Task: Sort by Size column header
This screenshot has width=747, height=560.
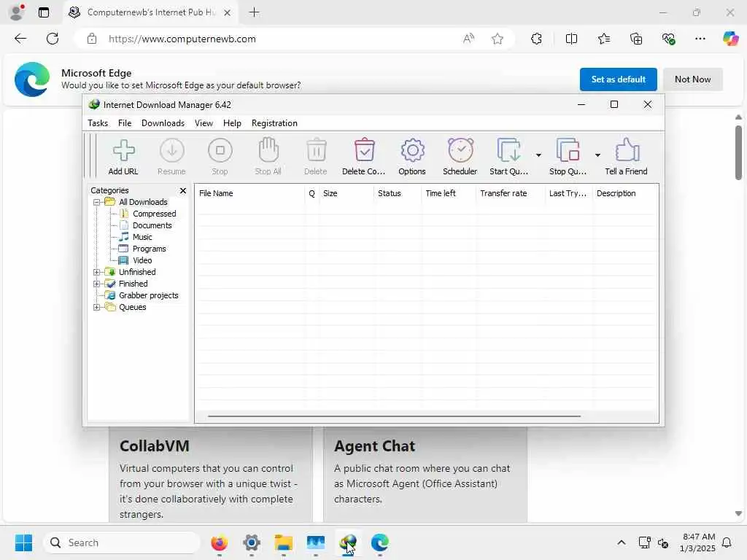Action: (347, 193)
